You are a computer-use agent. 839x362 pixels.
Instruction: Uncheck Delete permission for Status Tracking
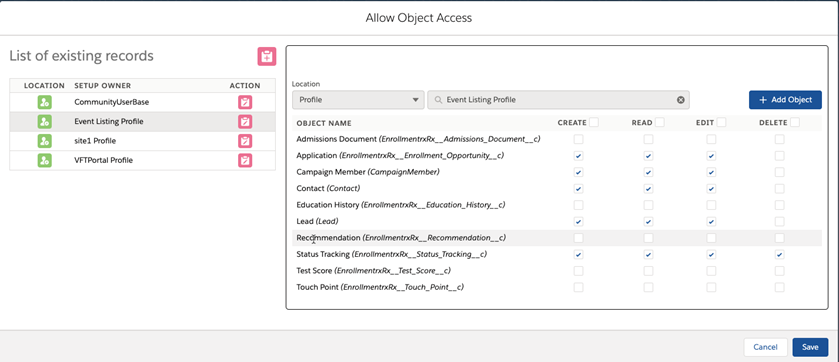click(780, 255)
